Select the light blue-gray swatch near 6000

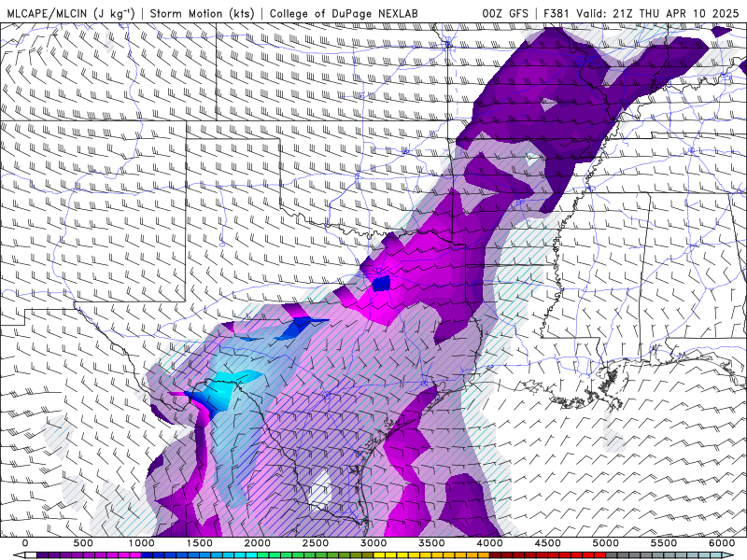coord(716,554)
